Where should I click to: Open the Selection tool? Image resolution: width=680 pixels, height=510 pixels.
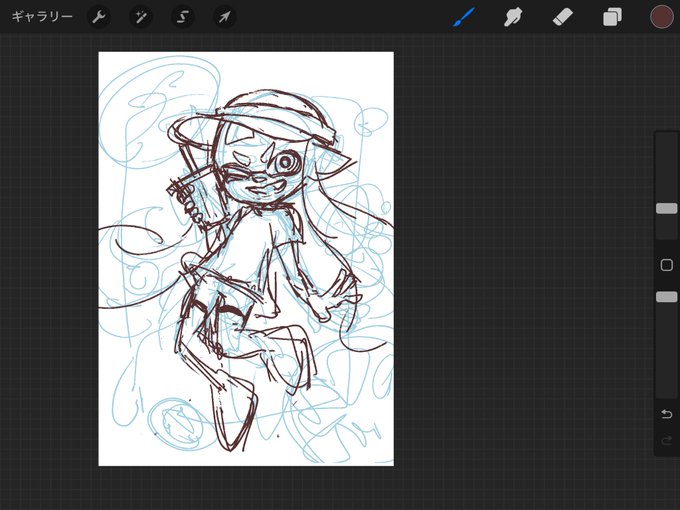coord(183,17)
